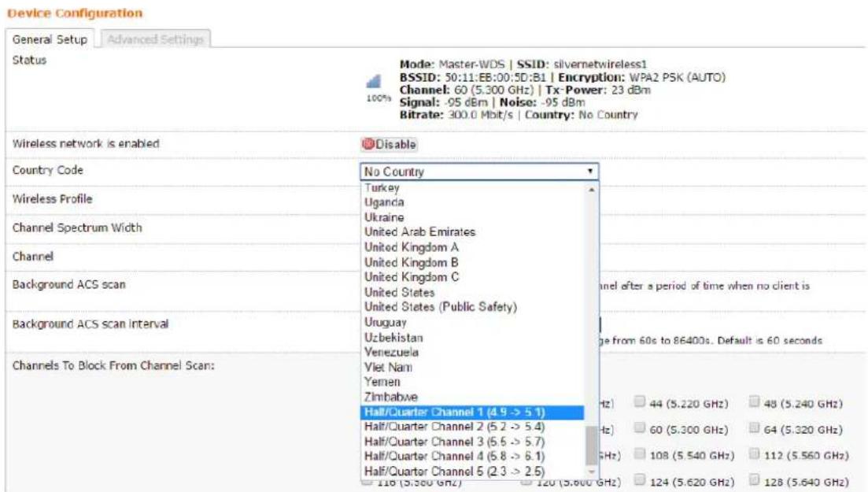Select United Kingdom B option
The height and width of the screenshot is (492, 868).
[x=411, y=262]
